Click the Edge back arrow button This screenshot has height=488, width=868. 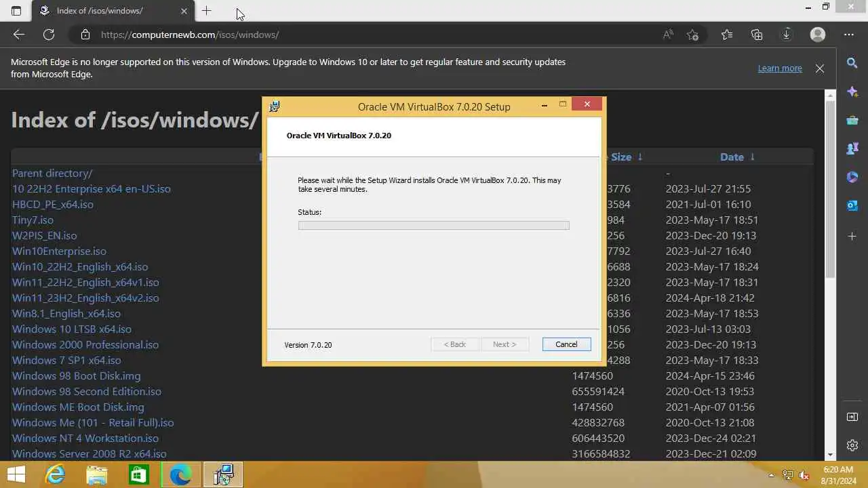point(19,35)
